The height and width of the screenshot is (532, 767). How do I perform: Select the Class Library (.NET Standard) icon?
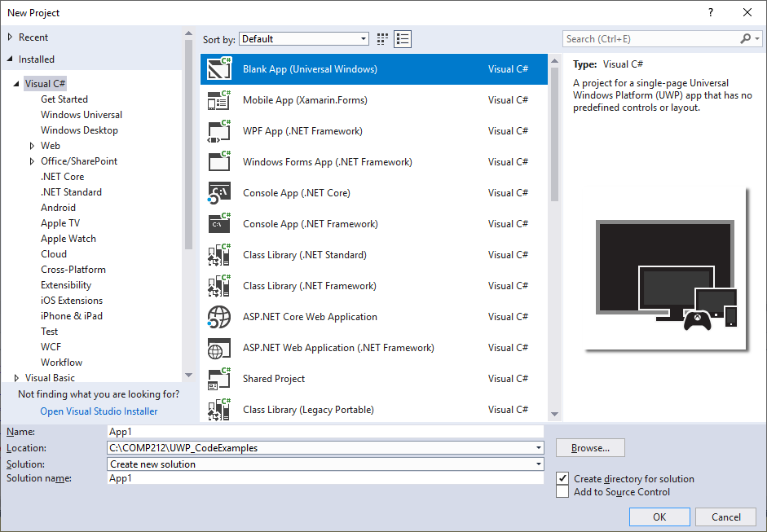218,254
